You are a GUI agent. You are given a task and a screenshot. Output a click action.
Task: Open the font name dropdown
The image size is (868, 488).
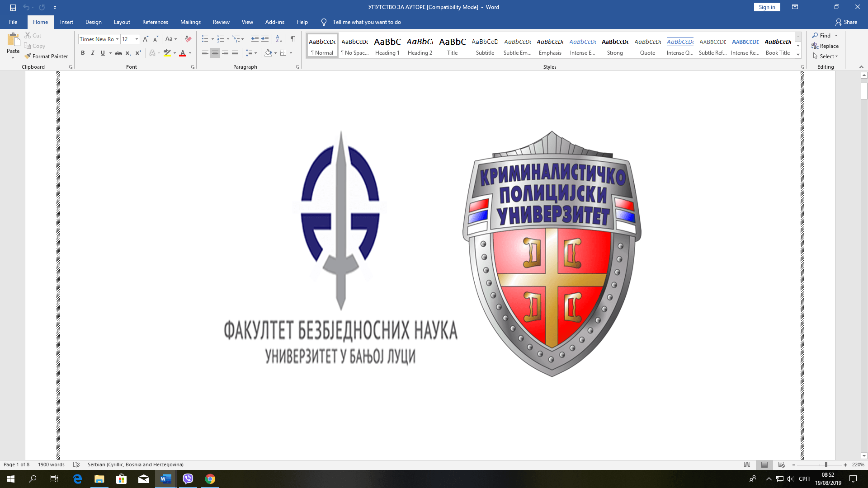117,39
